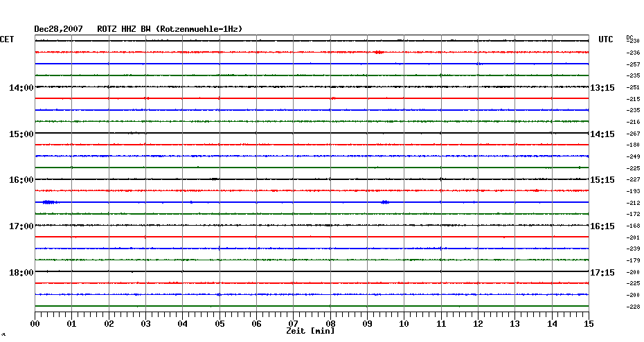Select the "14:00" CET time label
Viewport: 644px width, 342px height.
(21, 88)
